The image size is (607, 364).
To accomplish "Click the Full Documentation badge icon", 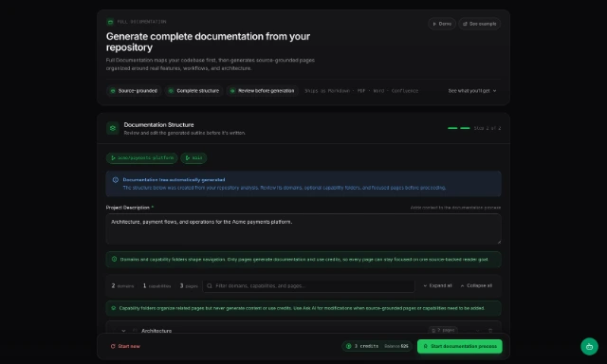I will pyautogui.click(x=110, y=22).
